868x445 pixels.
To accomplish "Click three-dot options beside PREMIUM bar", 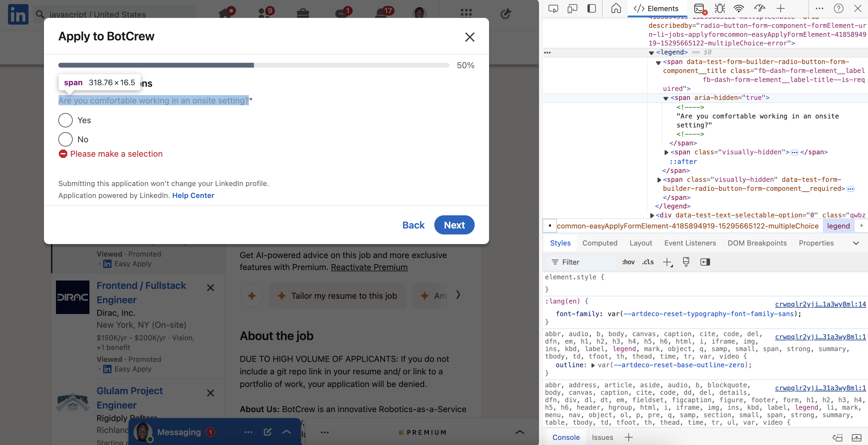I will pyautogui.click(x=325, y=432).
